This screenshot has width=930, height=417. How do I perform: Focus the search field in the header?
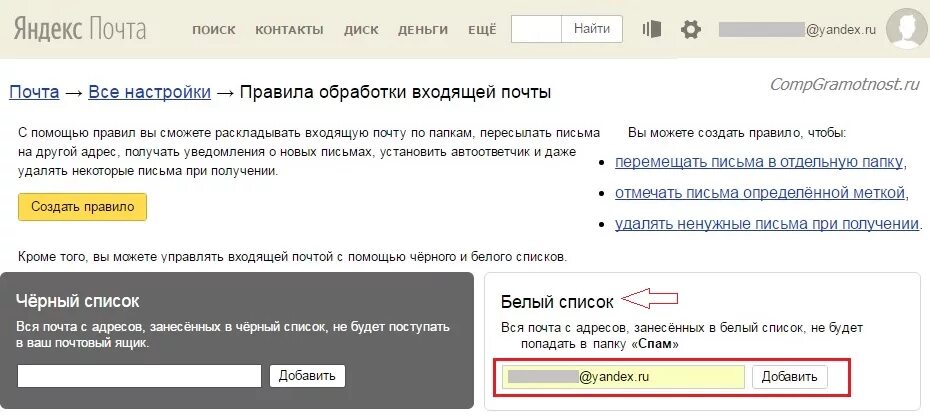click(536, 29)
